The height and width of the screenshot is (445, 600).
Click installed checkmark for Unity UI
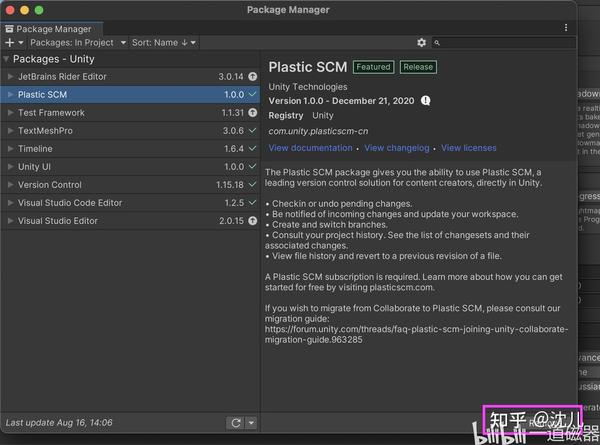253,166
